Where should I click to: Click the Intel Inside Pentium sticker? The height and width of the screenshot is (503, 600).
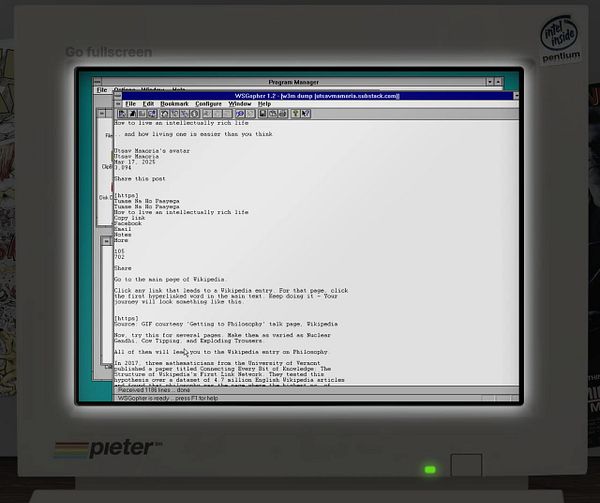[560, 39]
